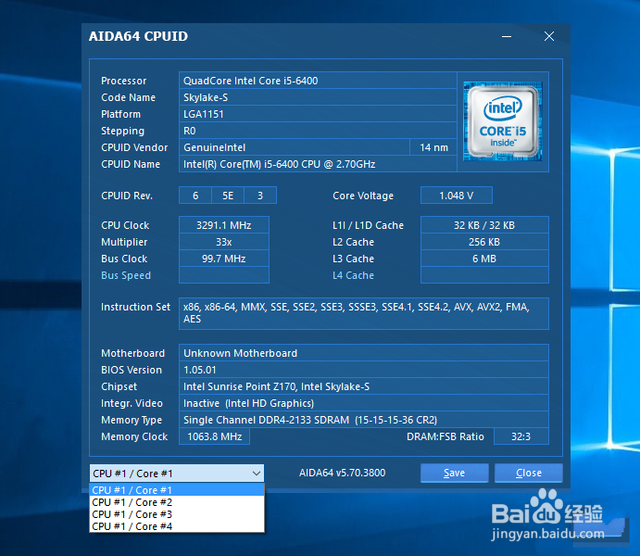640x556 pixels.
Task: Click the Inactive (Intel HD Graphics) value
Action: pos(364,403)
